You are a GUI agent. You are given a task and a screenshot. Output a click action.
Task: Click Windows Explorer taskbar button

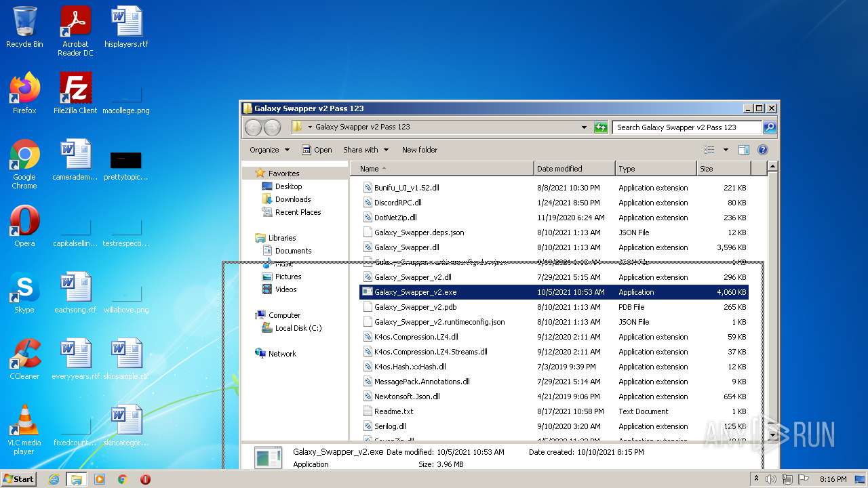click(76, 479)
